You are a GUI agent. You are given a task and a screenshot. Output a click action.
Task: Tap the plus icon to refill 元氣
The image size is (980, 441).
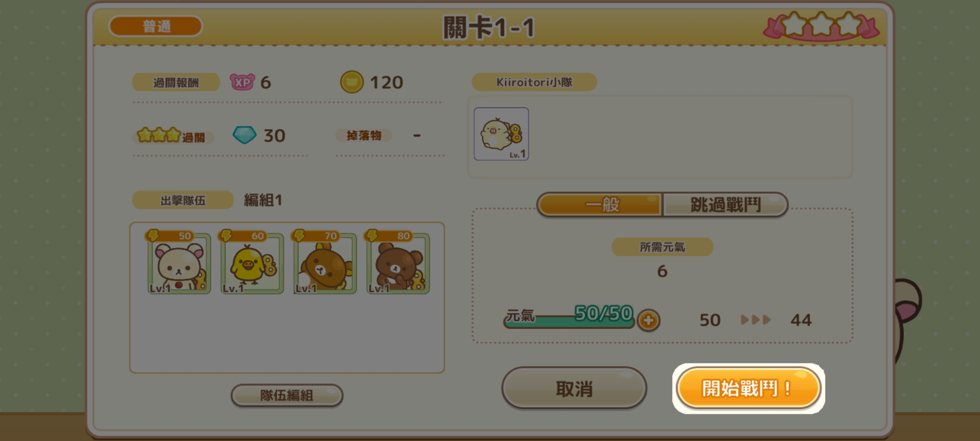[648, 320]
